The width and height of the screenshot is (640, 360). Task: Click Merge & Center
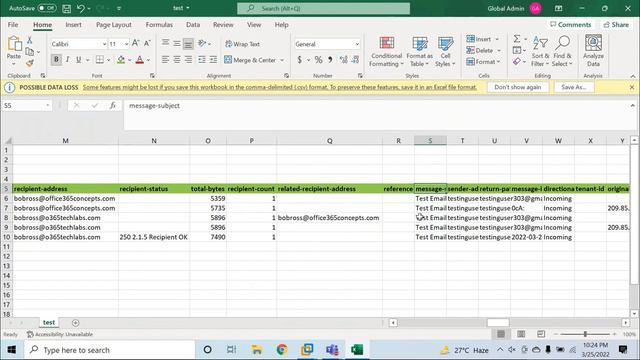pos(250,60)
